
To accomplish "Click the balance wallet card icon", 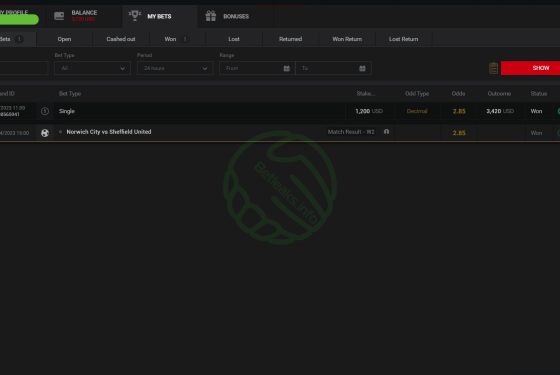I will point(59,16).
